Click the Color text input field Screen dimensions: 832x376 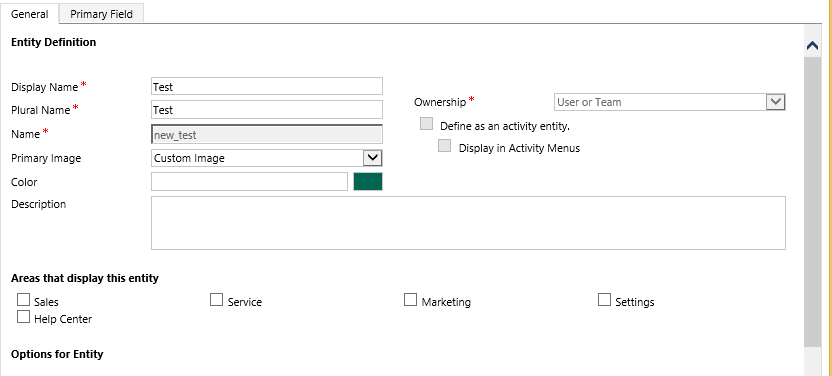click(249, 181)
